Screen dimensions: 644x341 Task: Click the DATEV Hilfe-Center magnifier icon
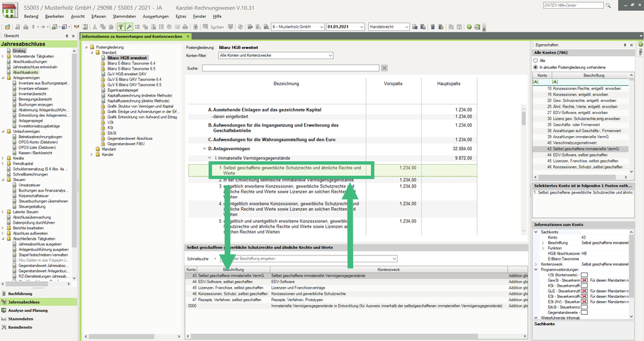point(609,5)
